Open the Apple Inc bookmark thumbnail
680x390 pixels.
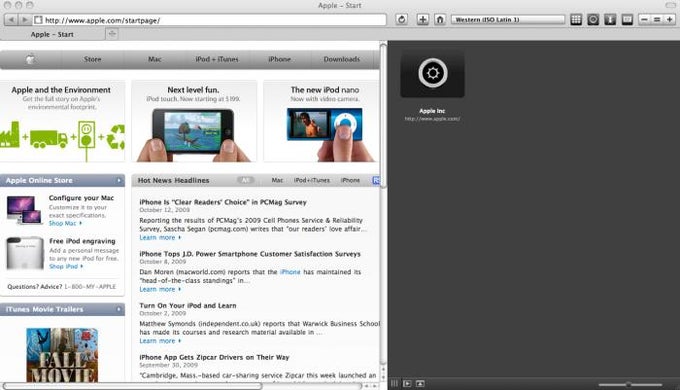click(432, 74)
